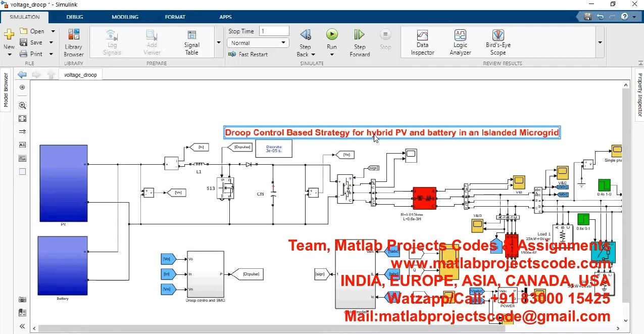Viewport: 644px width, 334px height.
Task: Click the Run simulation button
Action: 331,35
